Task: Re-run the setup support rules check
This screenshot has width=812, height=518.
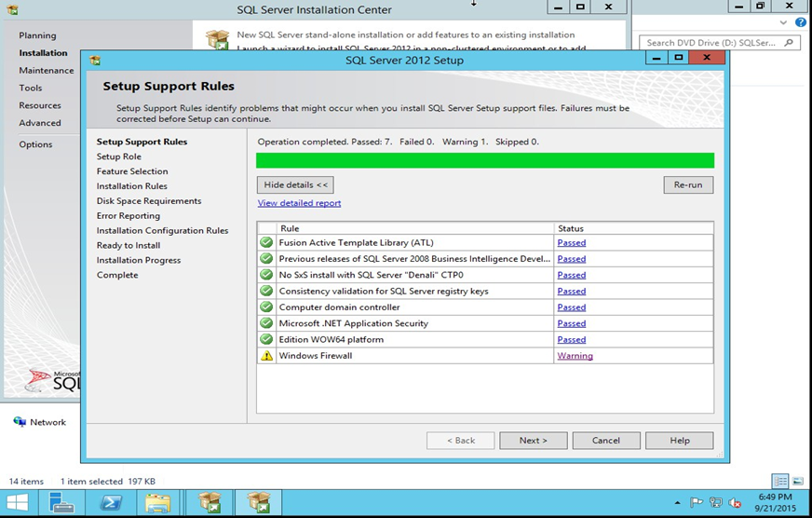Action: (x=688, y=185)
